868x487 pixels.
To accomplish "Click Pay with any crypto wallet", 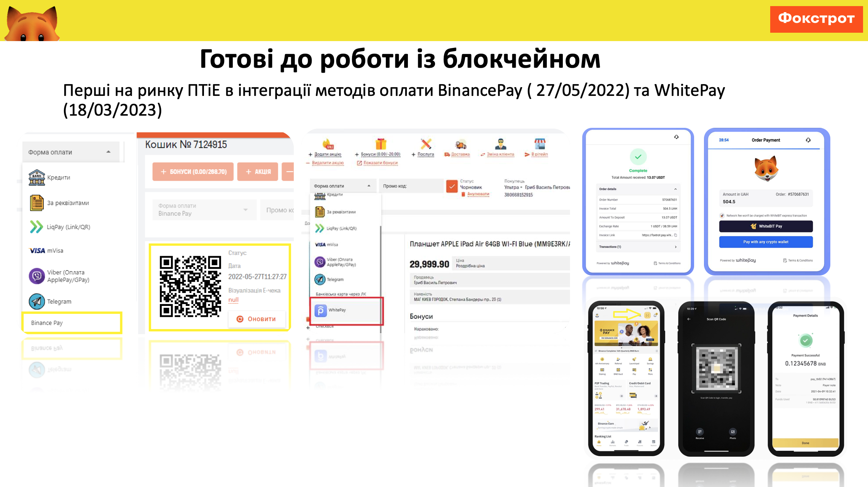I will 766,242.
